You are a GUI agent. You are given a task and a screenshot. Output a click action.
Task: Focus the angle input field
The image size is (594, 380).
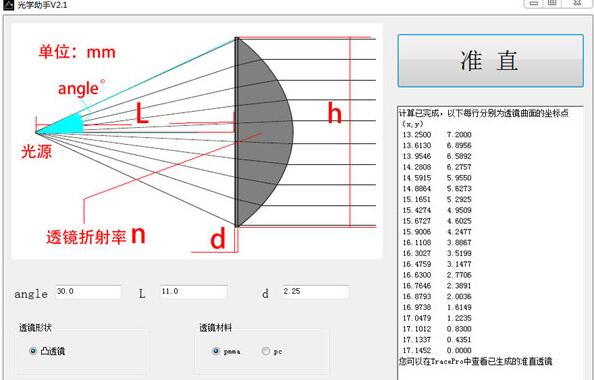pyautogui.click(x=88, y=292)
